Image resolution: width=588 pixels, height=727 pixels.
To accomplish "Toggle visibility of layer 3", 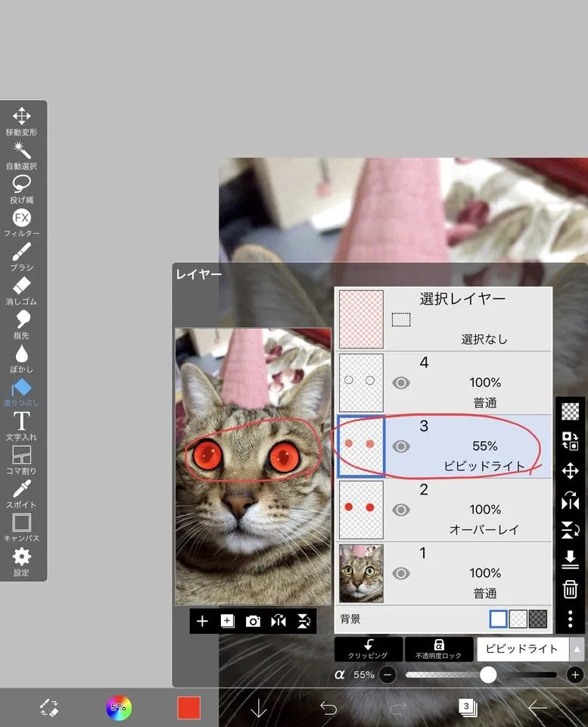I will click(x=401, y=447).
